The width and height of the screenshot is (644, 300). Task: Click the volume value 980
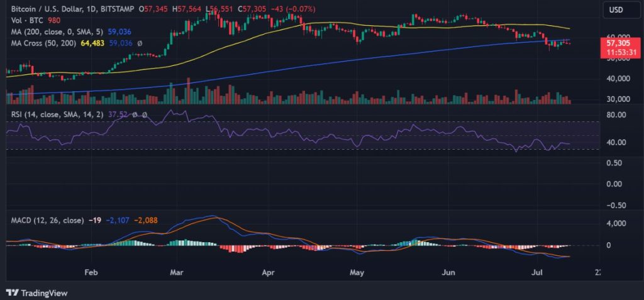54,19
